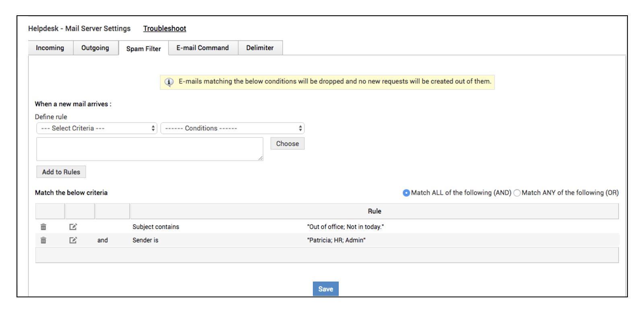Click the info icon in the yellow notice

click(x=169, y=82)
